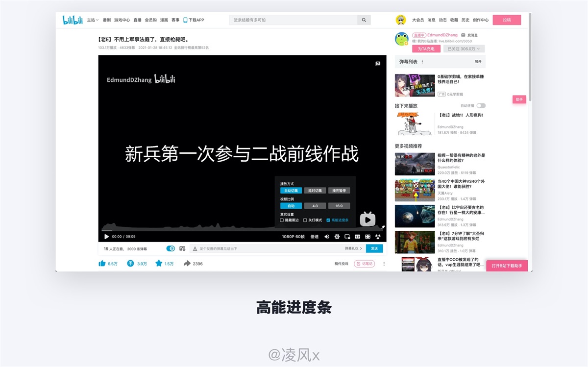This screenshot has height=367, width=588.
Task: Open the 已关注 306.0万 dropdown
Action: [464, 49]
